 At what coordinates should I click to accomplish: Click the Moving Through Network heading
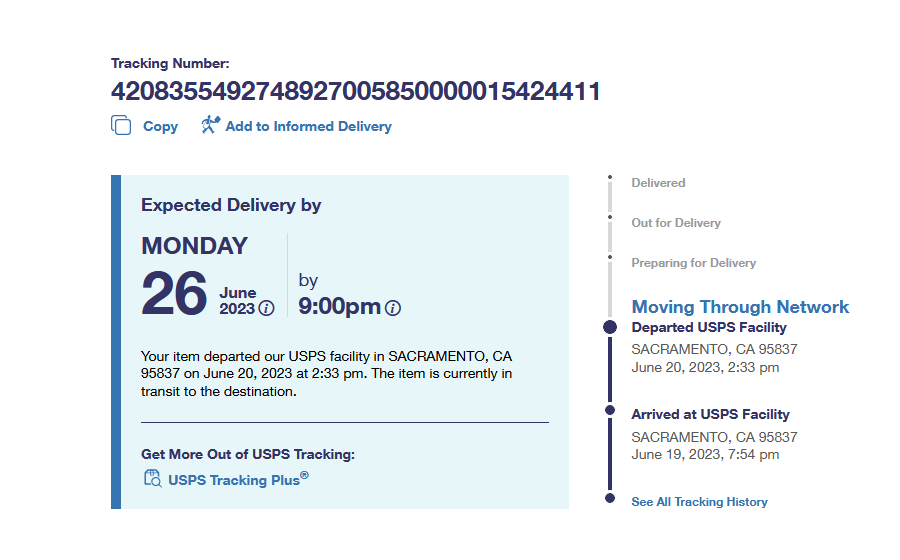[740, 307]
